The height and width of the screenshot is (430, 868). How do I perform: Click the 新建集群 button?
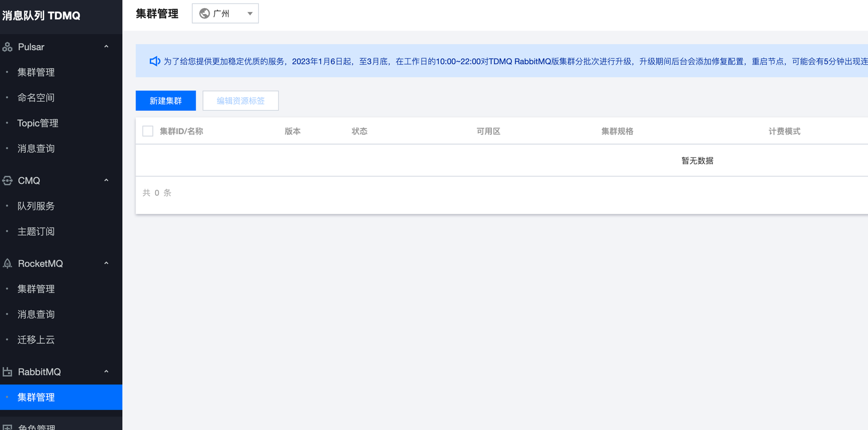pos(165,101)
